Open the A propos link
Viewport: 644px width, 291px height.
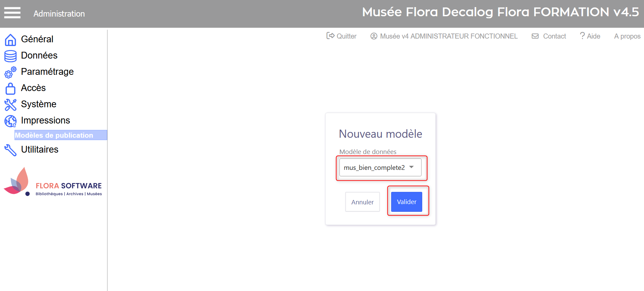(627, 36)
